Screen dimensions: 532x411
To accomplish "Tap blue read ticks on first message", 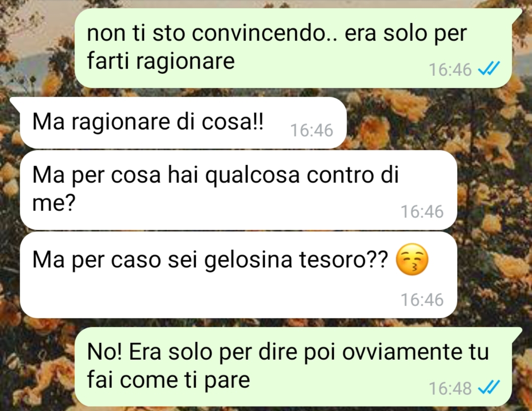I will (x=489, y=69).
